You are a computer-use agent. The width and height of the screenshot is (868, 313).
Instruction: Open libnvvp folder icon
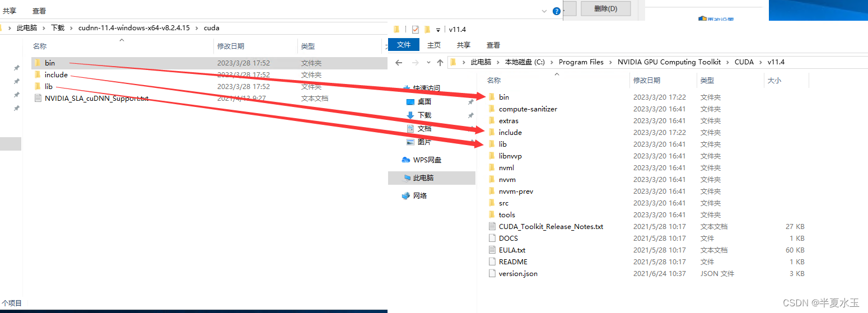click(492, 156)
